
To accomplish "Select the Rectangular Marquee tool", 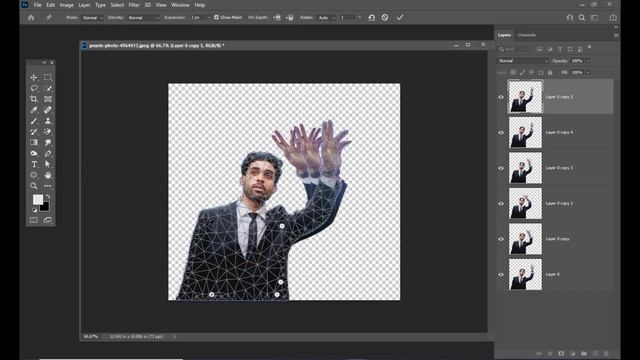I will pos(48,77).
